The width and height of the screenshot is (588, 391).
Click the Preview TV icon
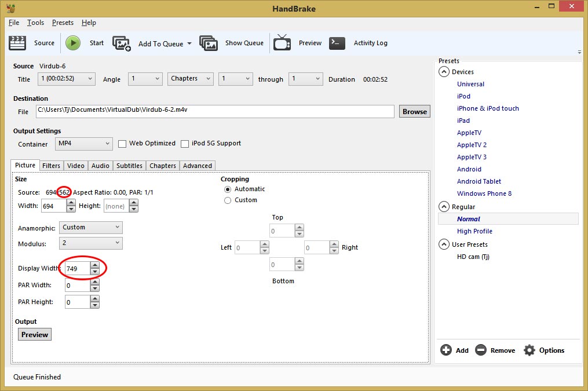[282, 42]
